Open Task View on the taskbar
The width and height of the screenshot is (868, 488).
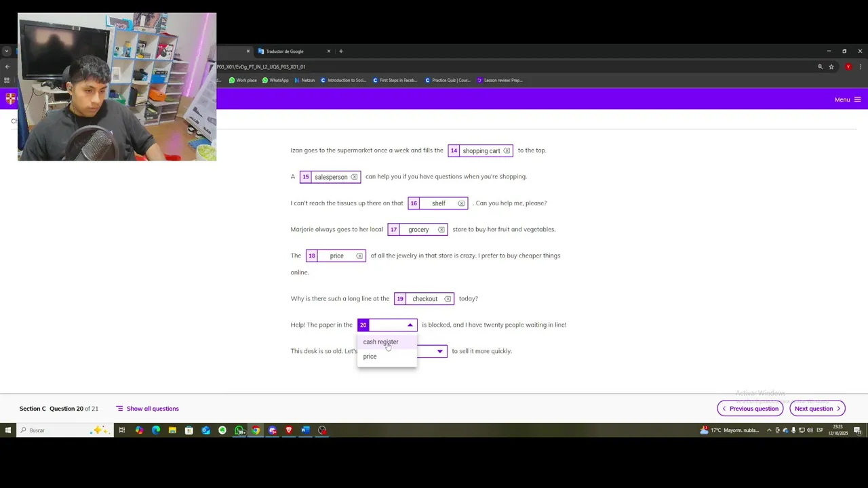point(122,430)
